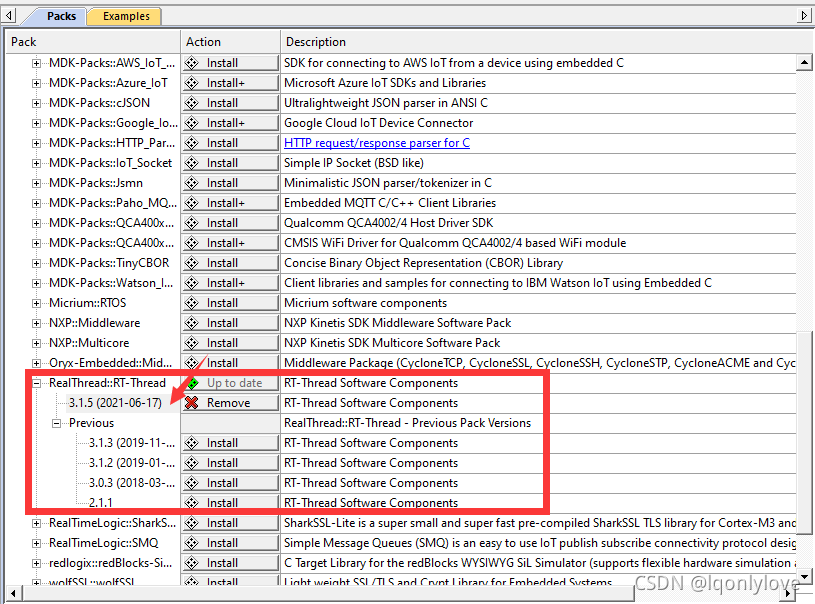Select the 2.1.1 version row
815x604 pixels.
point(100,503)
